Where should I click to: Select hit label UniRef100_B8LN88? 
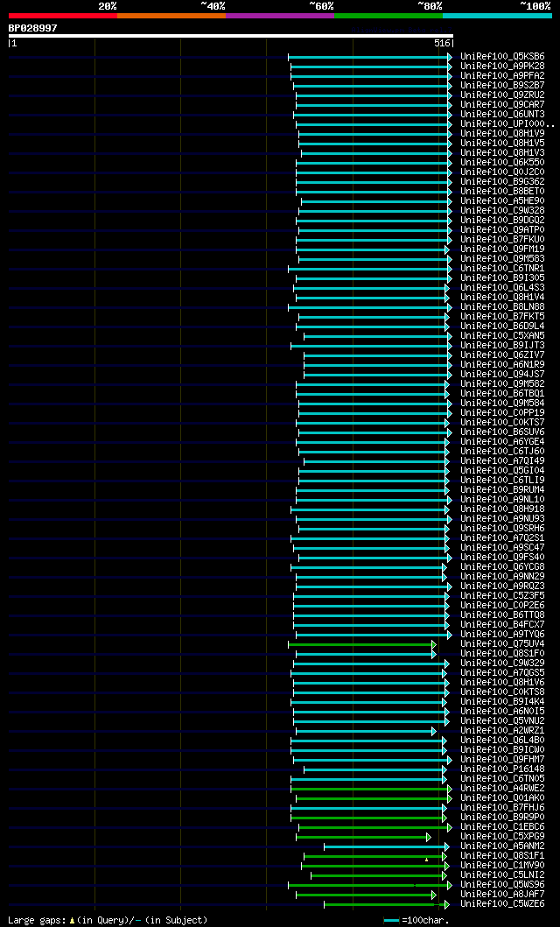pyautogui.click(x=503, y=307)
